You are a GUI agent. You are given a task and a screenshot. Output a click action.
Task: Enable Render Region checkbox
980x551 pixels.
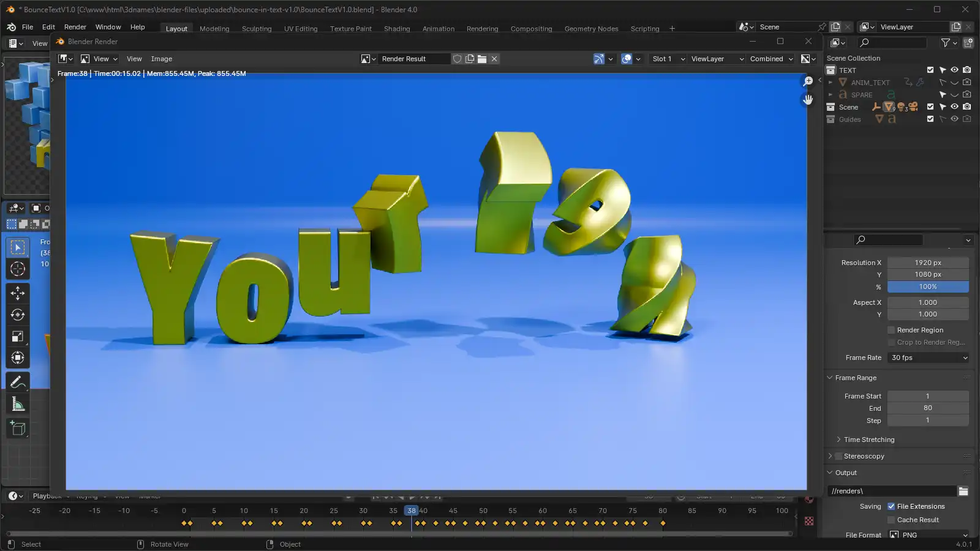tap(891, 330)
